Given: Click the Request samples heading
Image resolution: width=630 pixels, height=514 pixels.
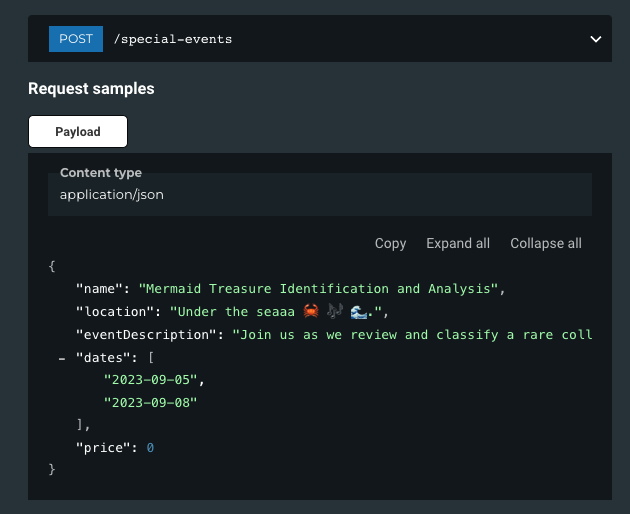Looking at the screenshot, I should [x=91, y=89].
